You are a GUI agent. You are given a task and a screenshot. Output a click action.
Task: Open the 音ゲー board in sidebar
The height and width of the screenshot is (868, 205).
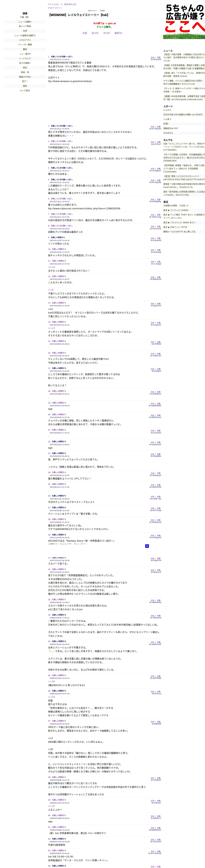click(x=25, y=82)
